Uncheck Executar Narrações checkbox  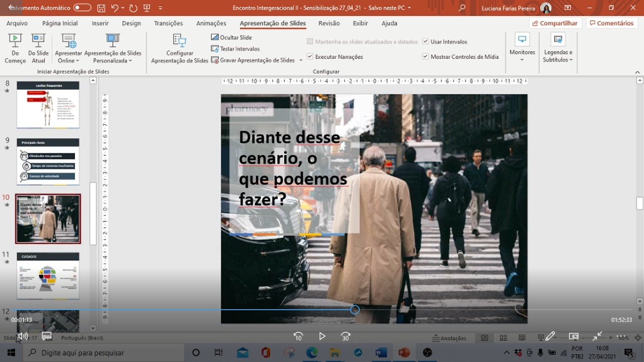310,57
